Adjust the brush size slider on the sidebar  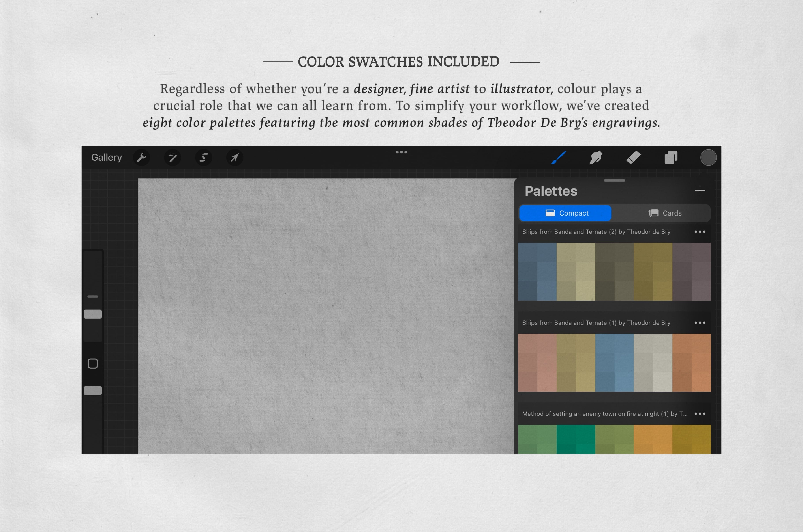pyautogui.click(x=93, y=314)
